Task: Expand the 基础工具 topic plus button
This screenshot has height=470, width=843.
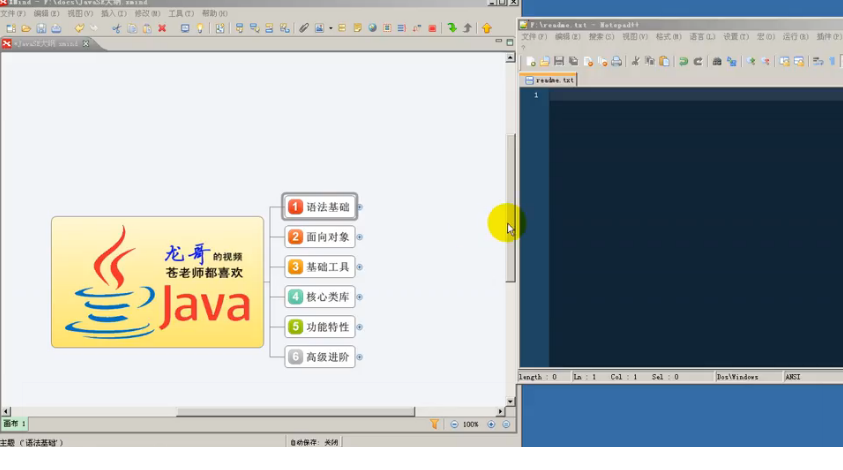Action: tap(360, 267)
